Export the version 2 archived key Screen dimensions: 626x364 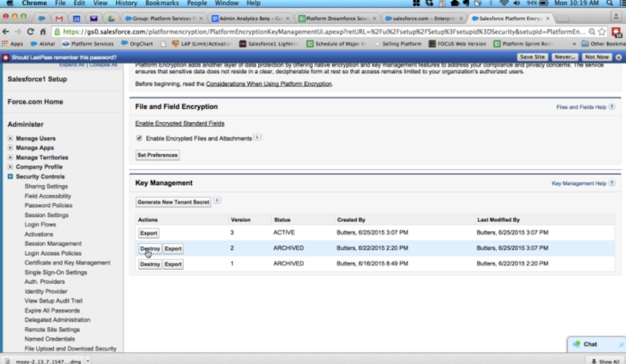pyautogui.click(x=173, y=249)
